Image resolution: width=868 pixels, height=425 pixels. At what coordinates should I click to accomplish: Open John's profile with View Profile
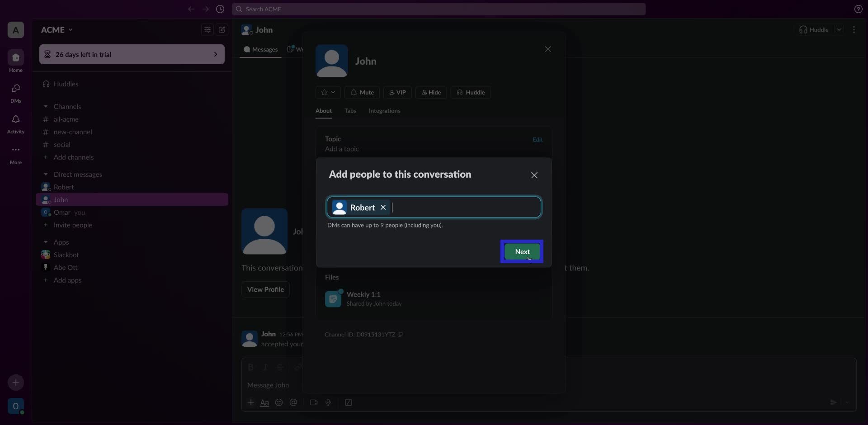click(x=265, y=289)
